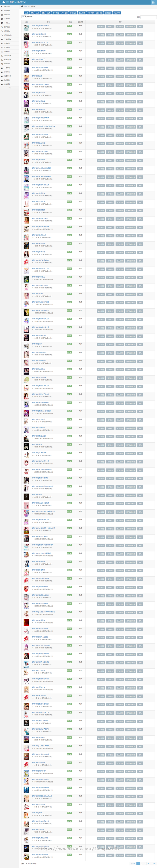The image size is (157, 868).
Task: Open the rows-per-page dropdown showing 100
Action: coord(24,16)
